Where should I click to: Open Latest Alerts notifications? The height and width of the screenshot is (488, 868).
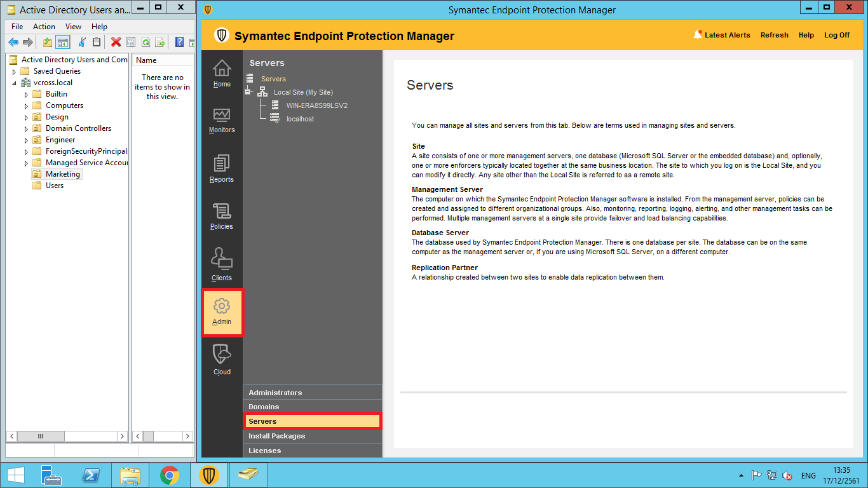pyautogui.click(x=722, y=35)
